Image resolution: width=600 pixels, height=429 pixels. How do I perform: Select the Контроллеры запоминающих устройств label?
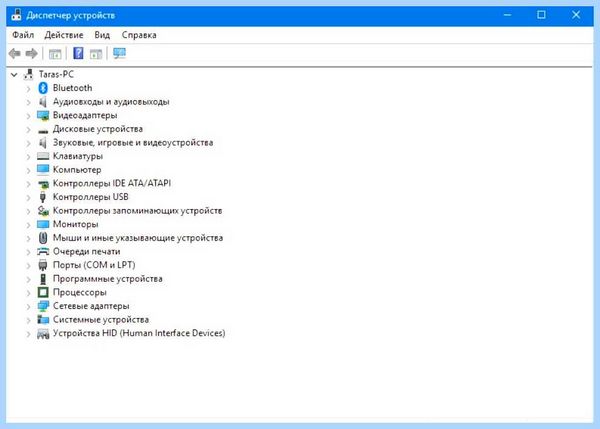[x=137, y=211]
